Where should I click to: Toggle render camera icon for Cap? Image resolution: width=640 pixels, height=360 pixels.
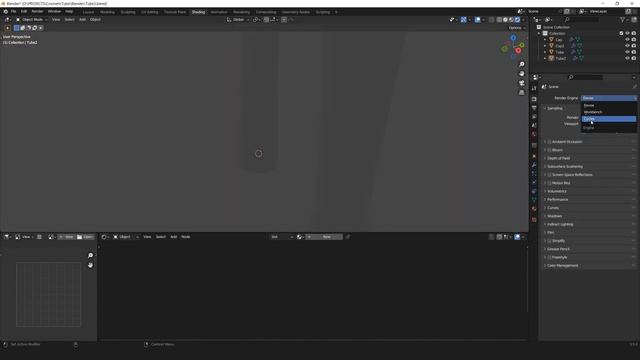(x=634, y=40)
